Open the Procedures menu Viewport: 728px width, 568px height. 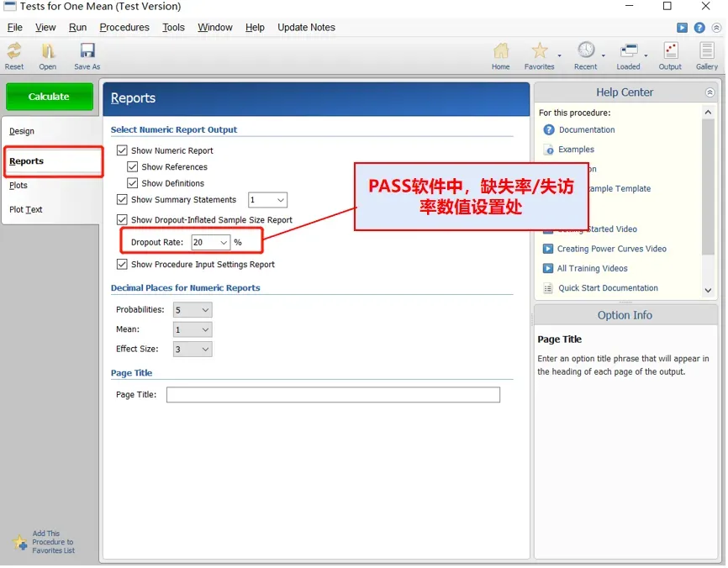[x=125, y=28]
